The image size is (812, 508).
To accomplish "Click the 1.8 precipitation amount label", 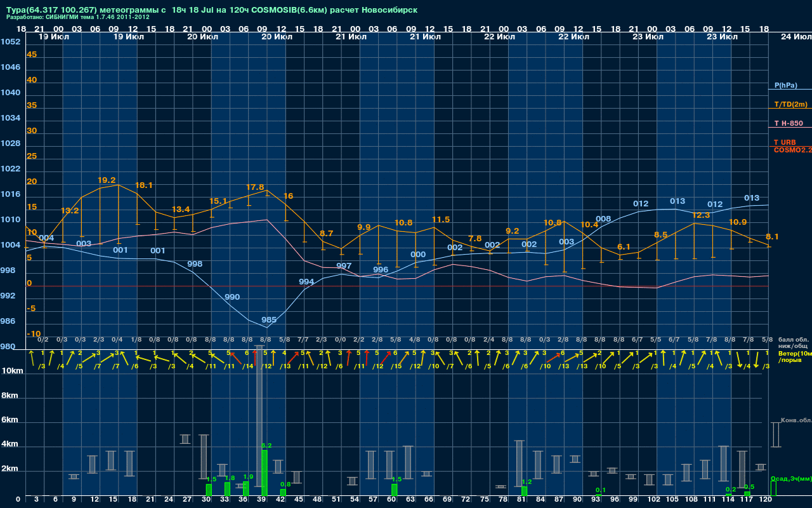I will 230,478.
